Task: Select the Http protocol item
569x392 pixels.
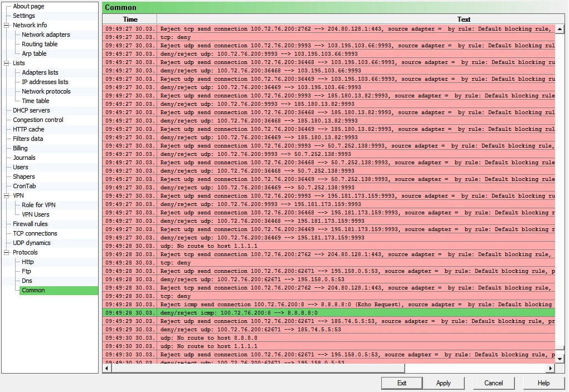Action: pos(27,262)
